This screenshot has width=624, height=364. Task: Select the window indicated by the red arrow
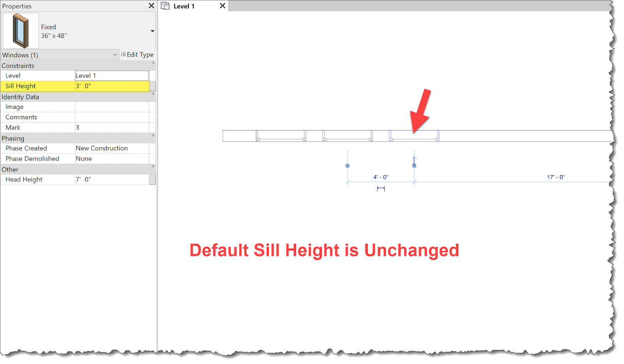point(414,135)
